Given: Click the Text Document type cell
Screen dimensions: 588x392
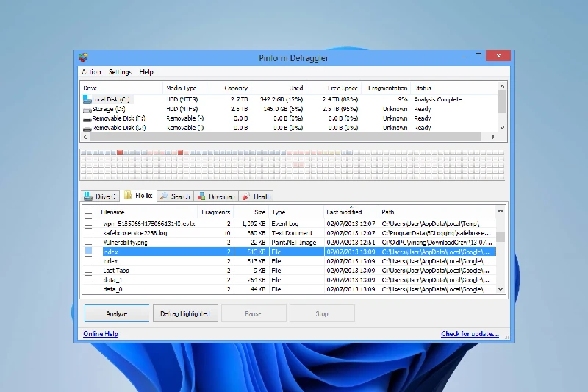Looking at the screenshot, I should [x=292, y=233].
